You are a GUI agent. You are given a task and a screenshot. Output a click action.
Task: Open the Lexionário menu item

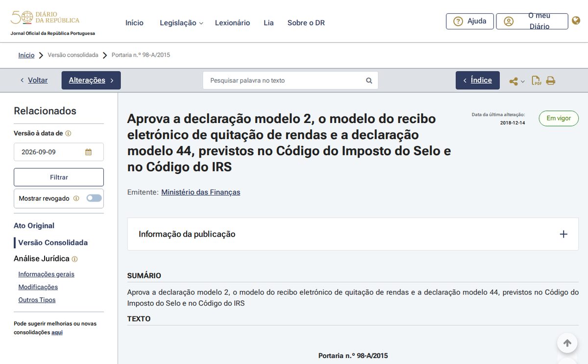tap(232, 23)
